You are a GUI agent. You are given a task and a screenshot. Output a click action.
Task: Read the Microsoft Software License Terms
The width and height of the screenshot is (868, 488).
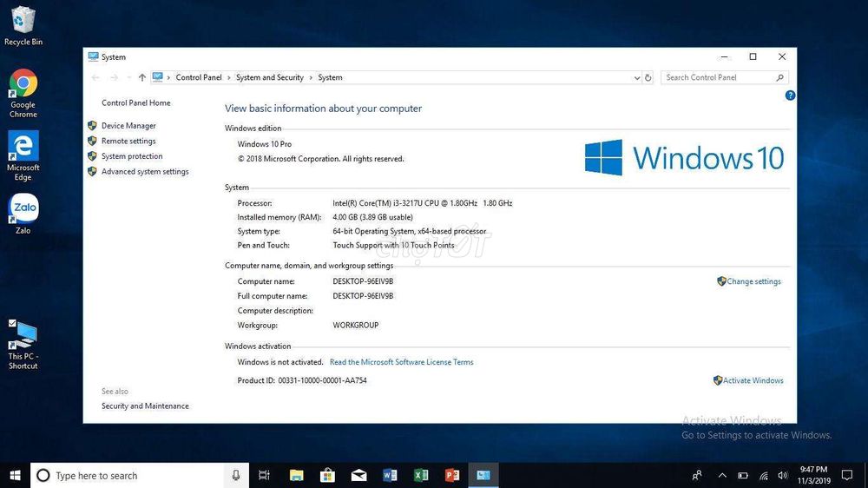coord(401,362)
